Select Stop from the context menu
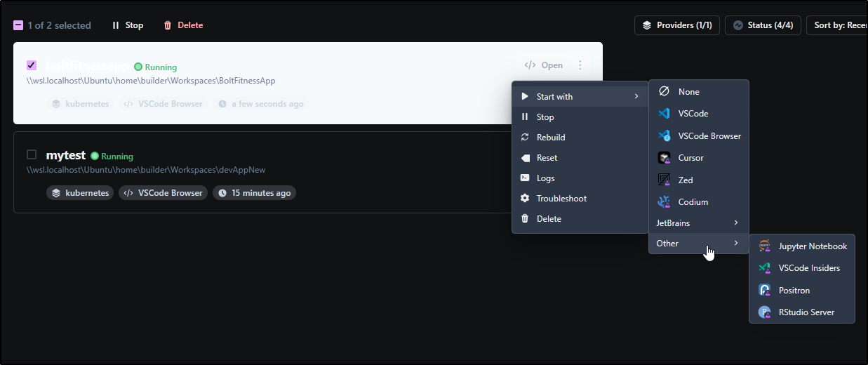Image resolution: width=868 pixels, height=365 pixels. [580, 117]
